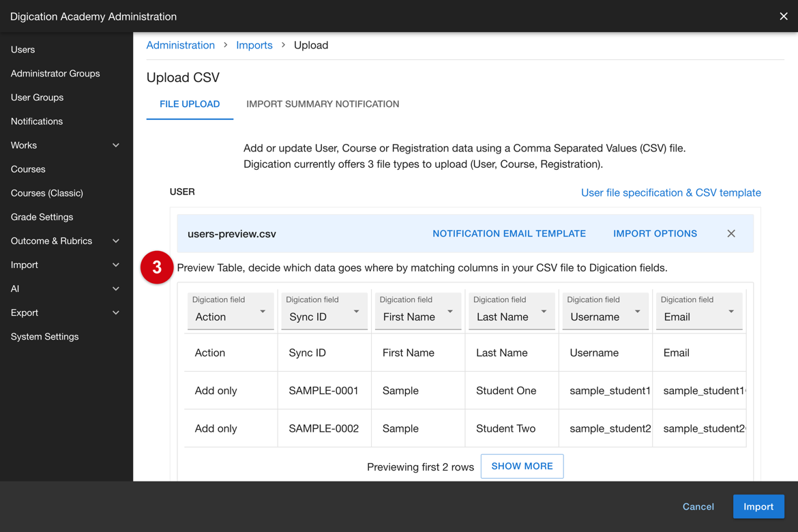The width and height of the screenshot is (798, 532).
Task: Switch to the File Upload tab
Action: click(x=190, y=104)
